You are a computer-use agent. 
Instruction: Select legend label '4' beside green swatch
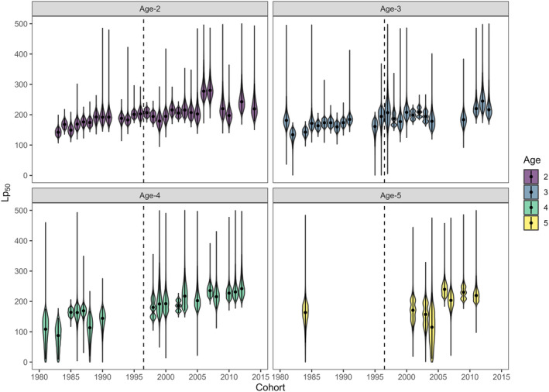[545, 208]
